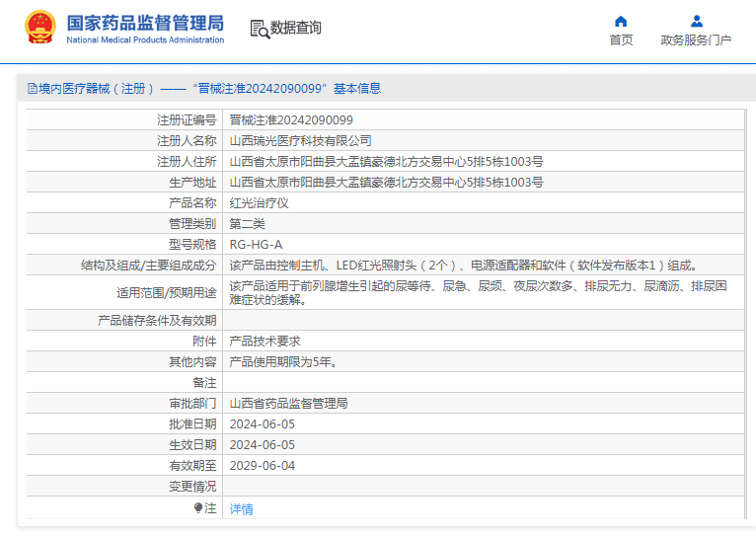
Task: Click the 有效期至 label
Action: (192, 466)
